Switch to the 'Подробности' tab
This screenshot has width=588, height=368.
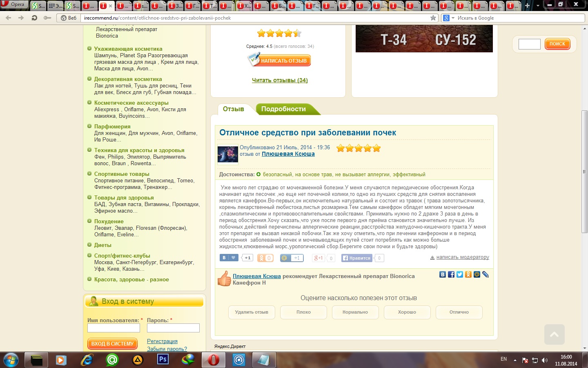[283, 109]
